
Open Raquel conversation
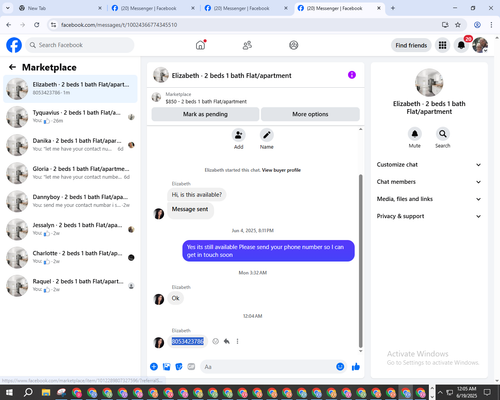tap(70, 286)
